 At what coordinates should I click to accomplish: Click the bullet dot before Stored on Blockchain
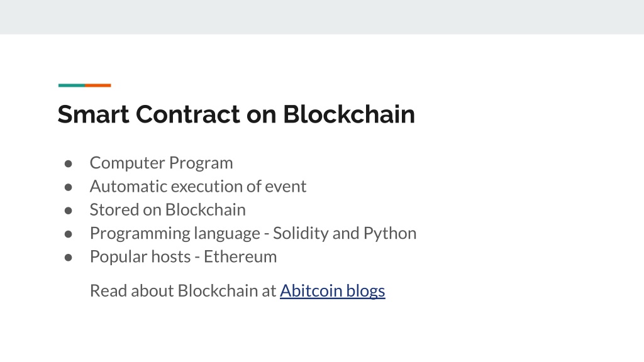(68, 211)
